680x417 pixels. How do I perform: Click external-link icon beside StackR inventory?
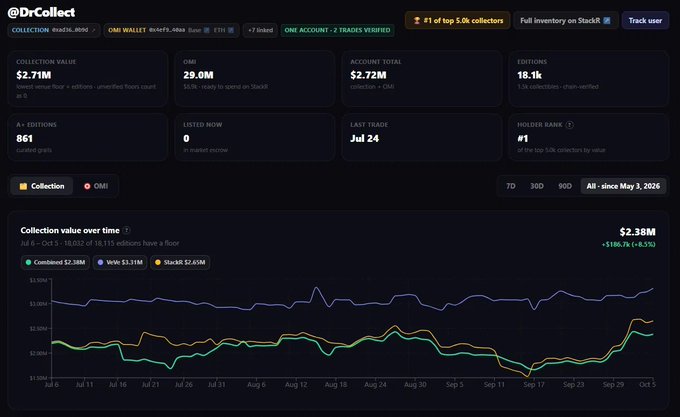(x=607, y=20)
